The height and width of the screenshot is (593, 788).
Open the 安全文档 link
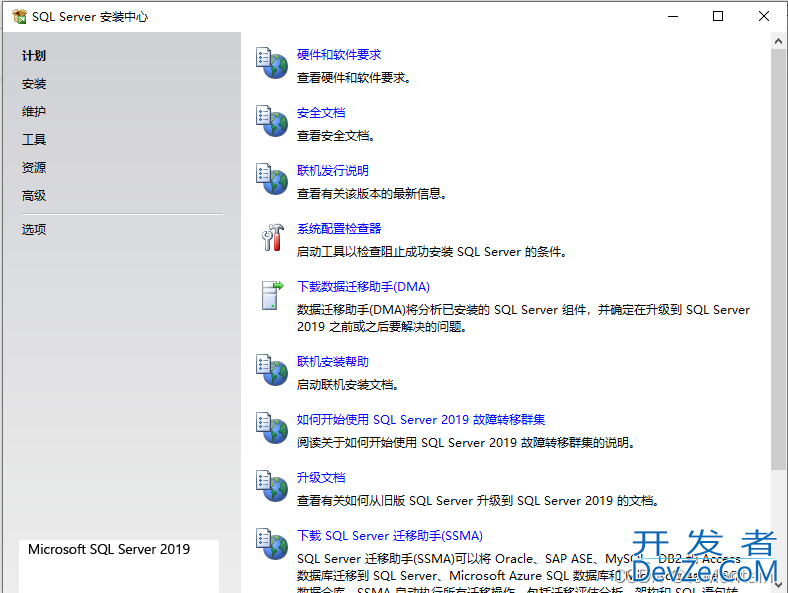(x=321, y=113)
